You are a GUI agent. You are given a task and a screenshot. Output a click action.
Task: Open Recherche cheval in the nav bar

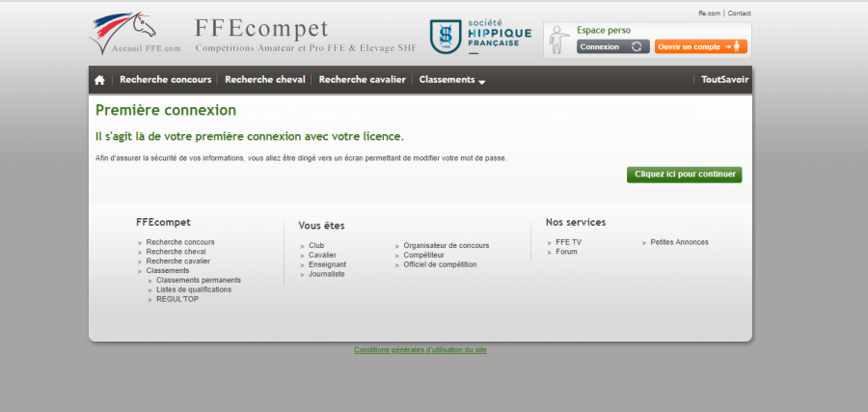[265, 80]
